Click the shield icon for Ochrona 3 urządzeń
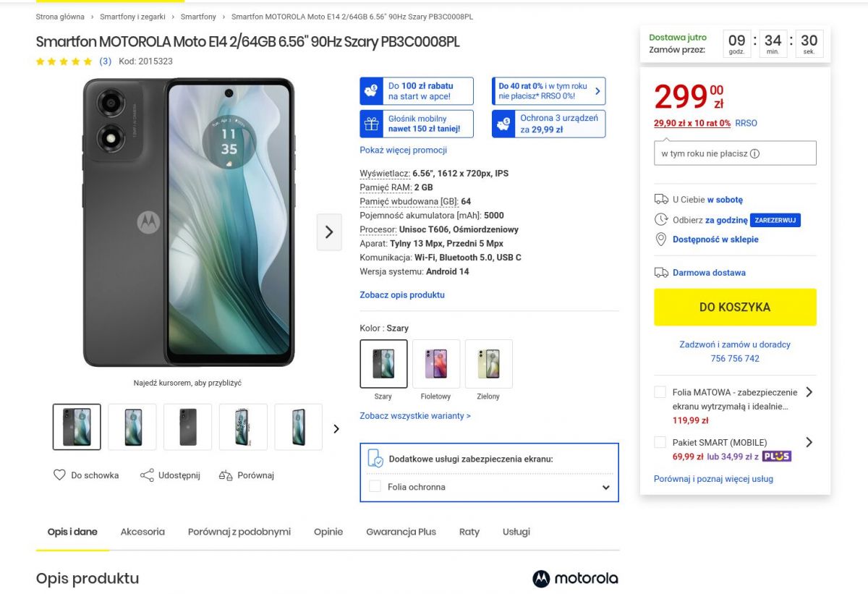This screenshot has height=594, width=868. point(503,124)
